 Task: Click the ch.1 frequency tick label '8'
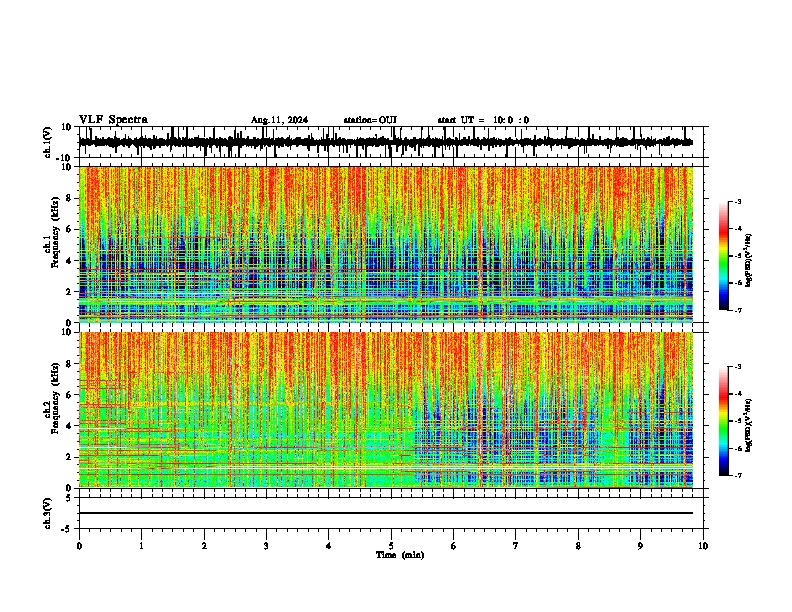(x=69, y=198)
